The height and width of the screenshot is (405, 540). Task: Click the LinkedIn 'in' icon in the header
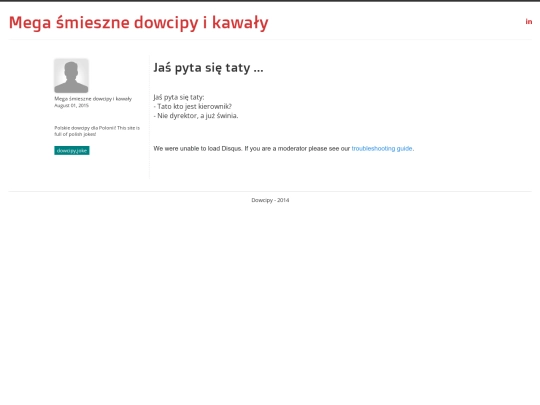point(529,22)
